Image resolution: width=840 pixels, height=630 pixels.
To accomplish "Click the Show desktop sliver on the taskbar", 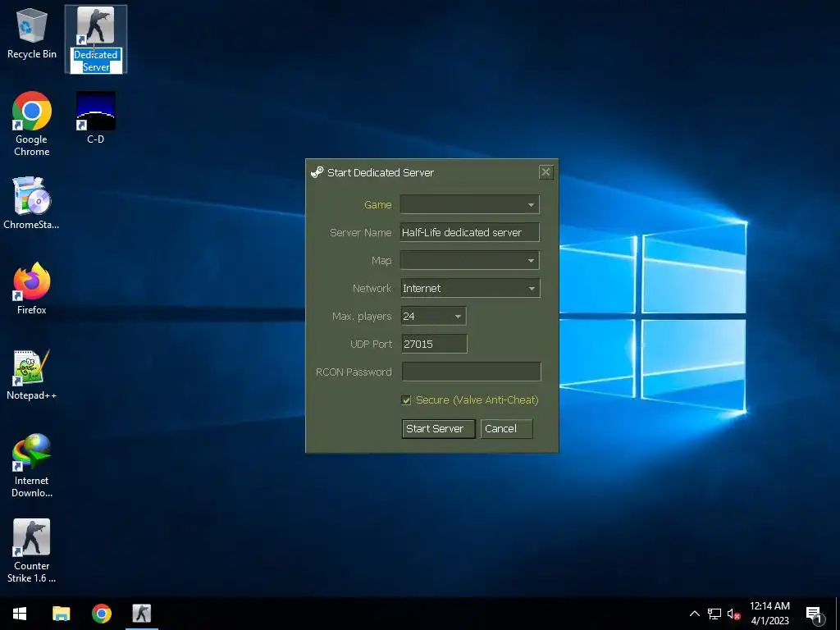I will (x=838, y=614).
